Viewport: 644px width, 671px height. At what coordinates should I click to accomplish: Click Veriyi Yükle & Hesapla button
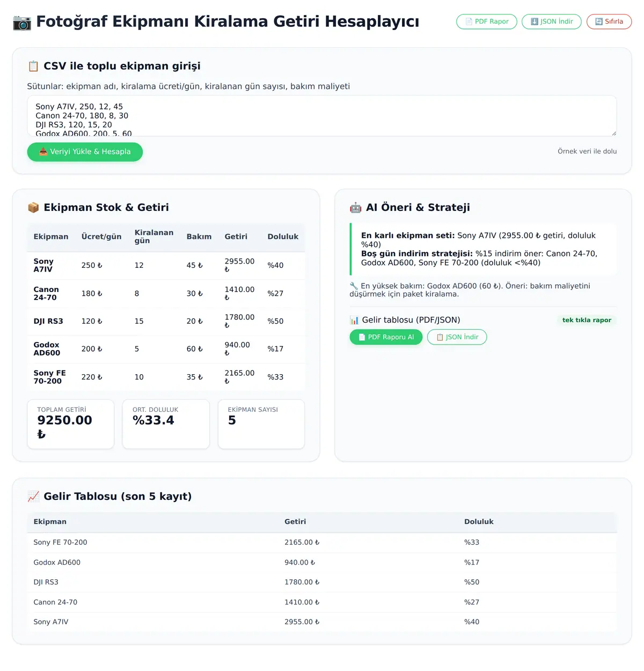(85, 152)
